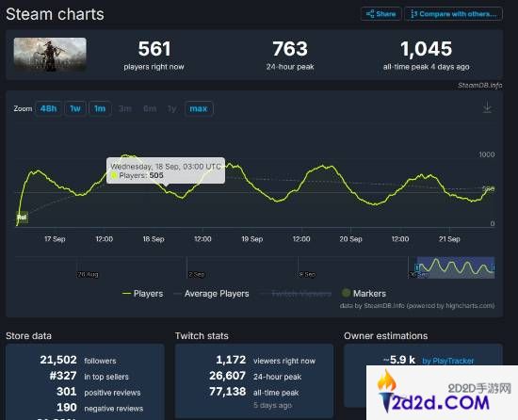Open the by PlayTracker link
Image resolution: width=518 pixels, height=420 pixels.
(x=448, y=361)
